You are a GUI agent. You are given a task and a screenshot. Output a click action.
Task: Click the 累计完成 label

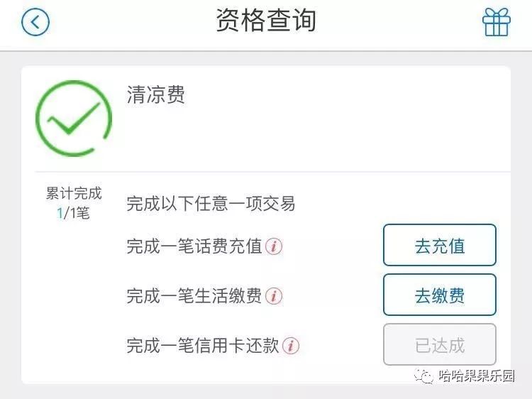pos(74,193)
